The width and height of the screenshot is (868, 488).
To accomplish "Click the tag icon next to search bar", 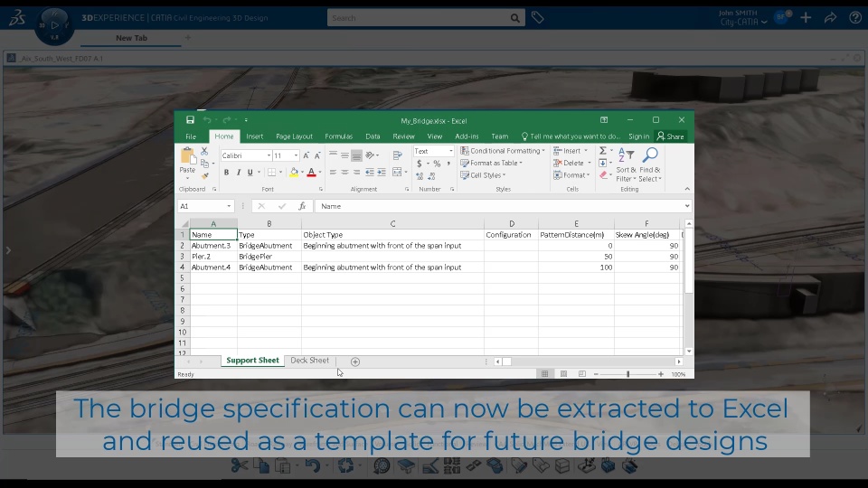I will click(x=537, y=18).
